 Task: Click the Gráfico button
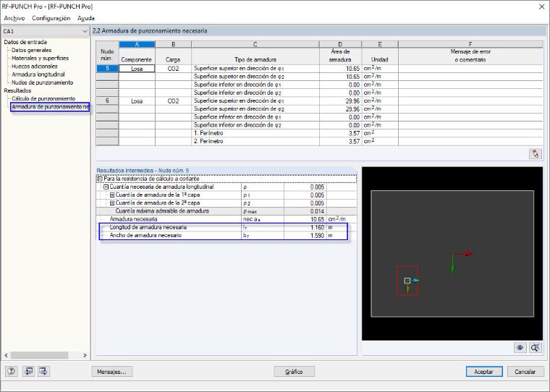pyautogui.click(x=294, y=371)
